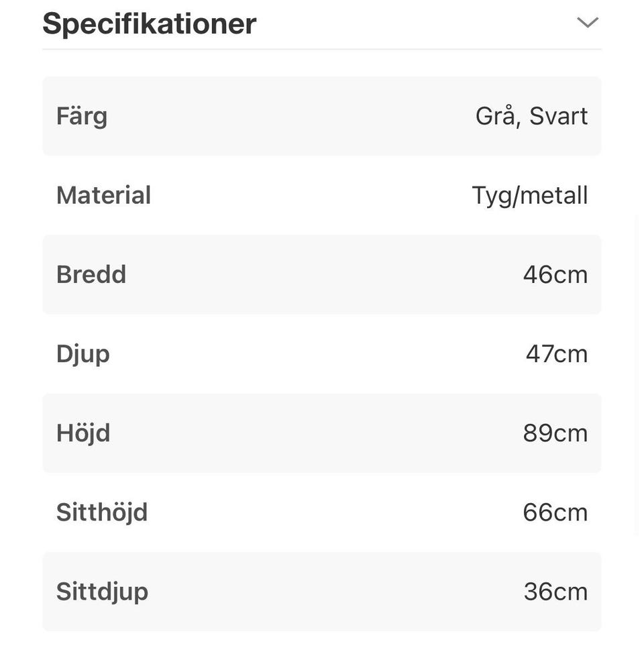Image resolution: width=644 pixels, height=660 pixels.
Task: Click the 47cm depth value
Action: click(x=556, y=353)
